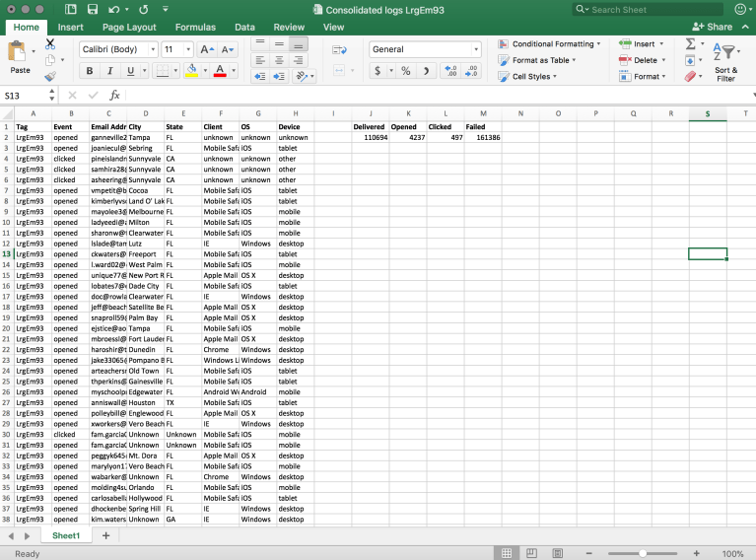Select column S header
This screenshot has width=756, height=560.
pos(708,113)
